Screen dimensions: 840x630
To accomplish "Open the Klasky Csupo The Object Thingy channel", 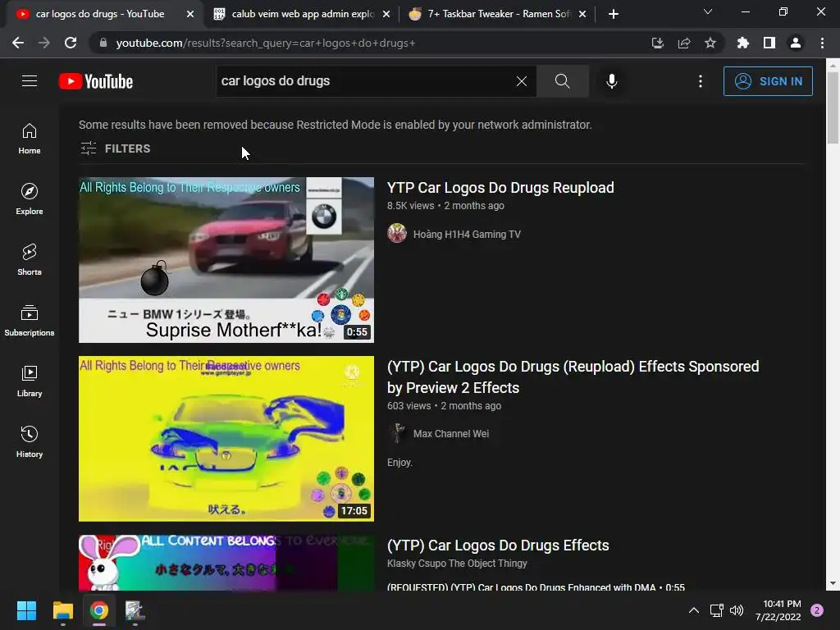I will point(457,563).
